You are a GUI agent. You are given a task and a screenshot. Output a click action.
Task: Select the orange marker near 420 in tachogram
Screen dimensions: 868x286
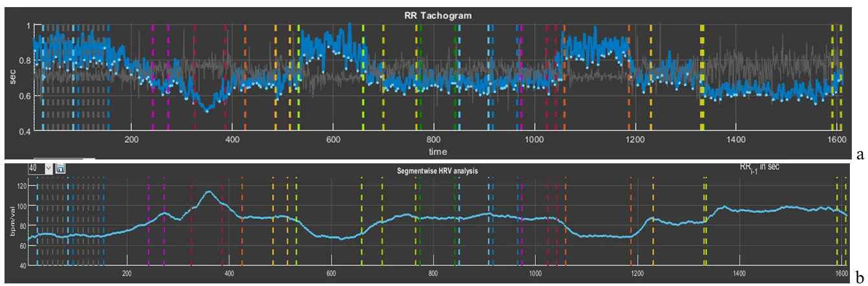tap(245, 77)
